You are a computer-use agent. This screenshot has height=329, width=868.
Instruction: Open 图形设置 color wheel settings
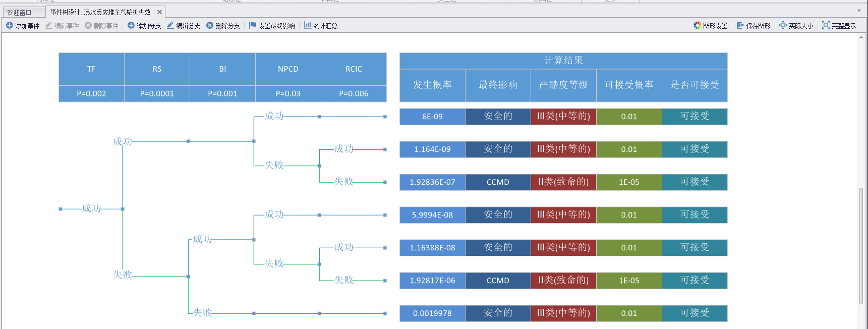pos(698,25)
